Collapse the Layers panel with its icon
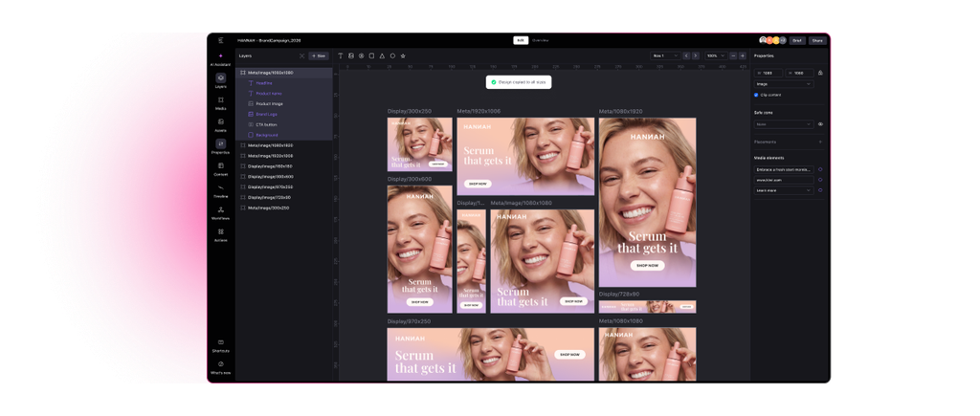The height and width of the screenshot is (416, 980). click(x=301, y=55)
